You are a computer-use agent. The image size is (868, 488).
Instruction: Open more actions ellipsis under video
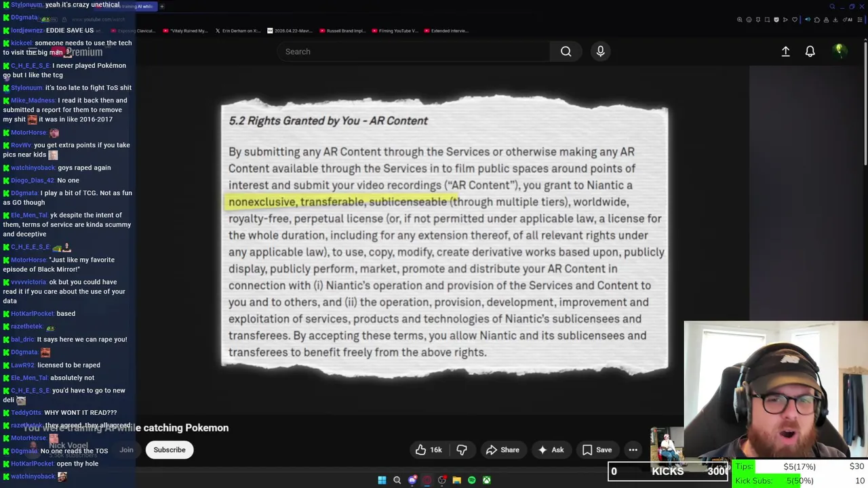633,450
